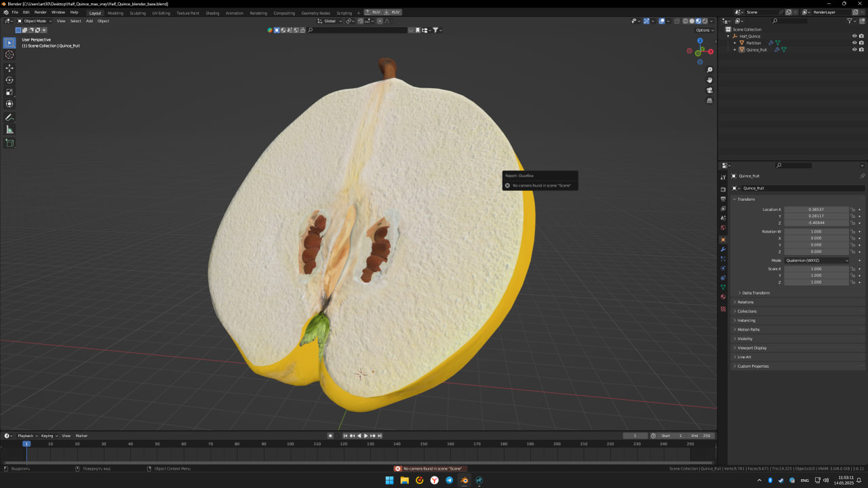Select the Transform tool
The image size is (868, 488).
click(x=9, y=104)
